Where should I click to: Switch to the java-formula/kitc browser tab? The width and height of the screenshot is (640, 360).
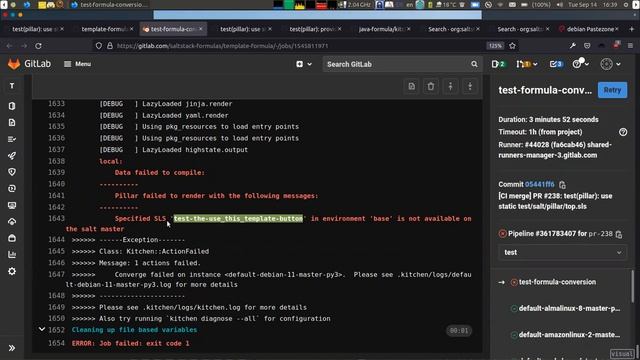tap(382, 29)
